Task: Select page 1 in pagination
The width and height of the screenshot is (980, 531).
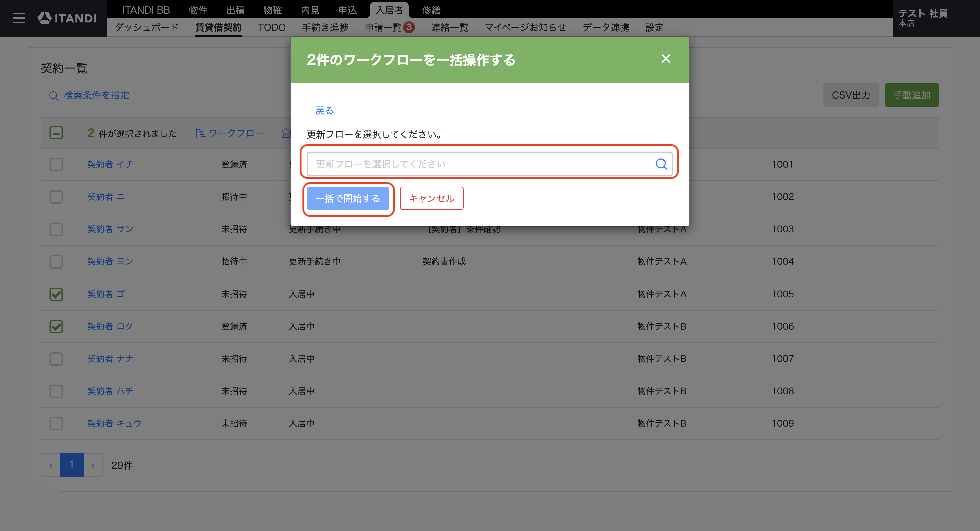Action: click(72, 465)
